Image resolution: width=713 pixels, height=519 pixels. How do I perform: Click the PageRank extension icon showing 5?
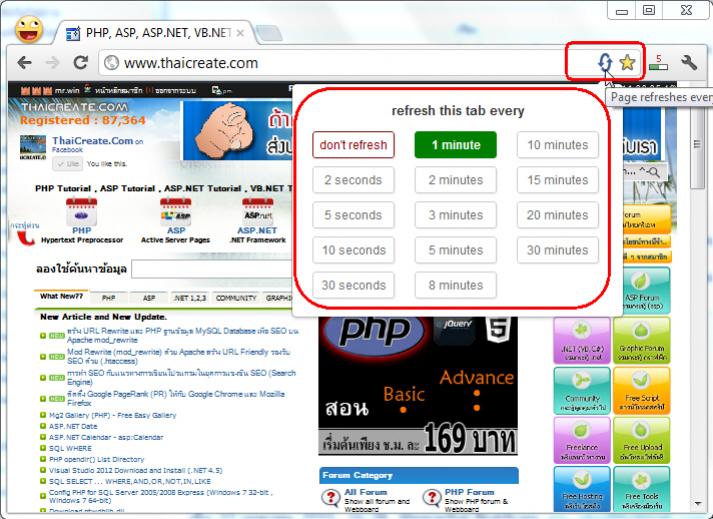point(658,62)
